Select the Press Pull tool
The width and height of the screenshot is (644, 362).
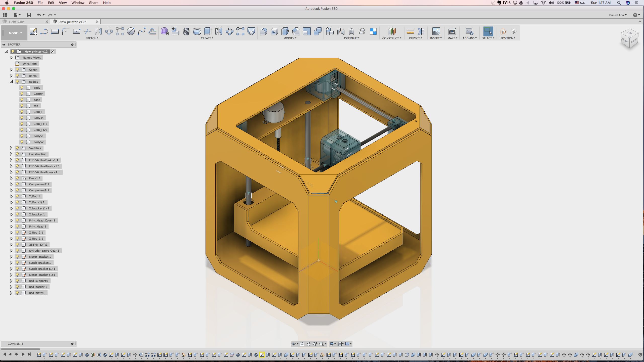[285, 31]
